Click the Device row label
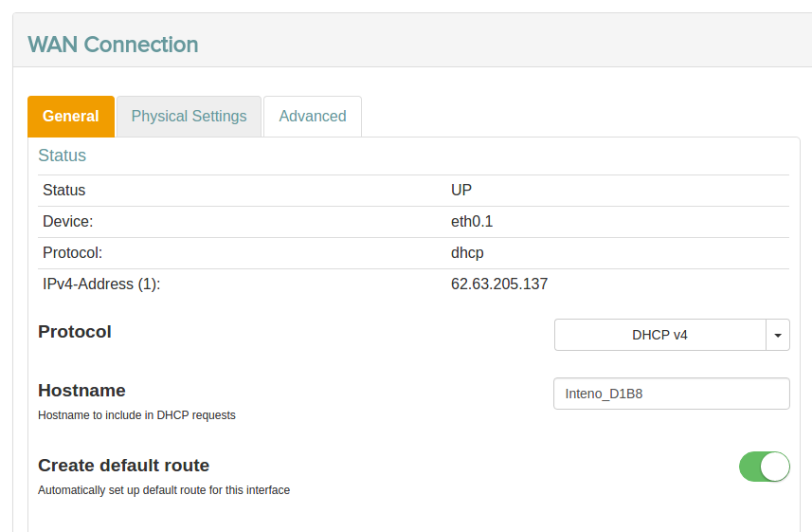This screenshot has width=812, height=532. click(67, 222)
